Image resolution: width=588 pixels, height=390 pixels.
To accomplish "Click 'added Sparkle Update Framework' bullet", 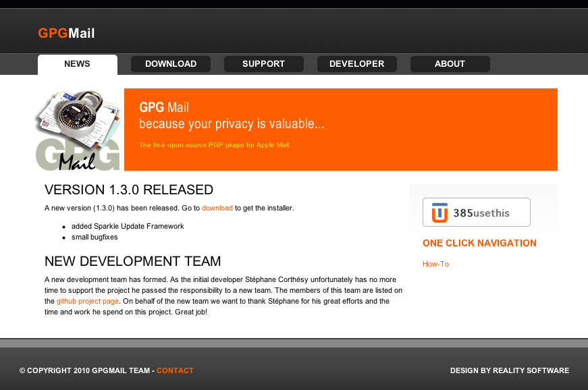I will coord(128,226).
